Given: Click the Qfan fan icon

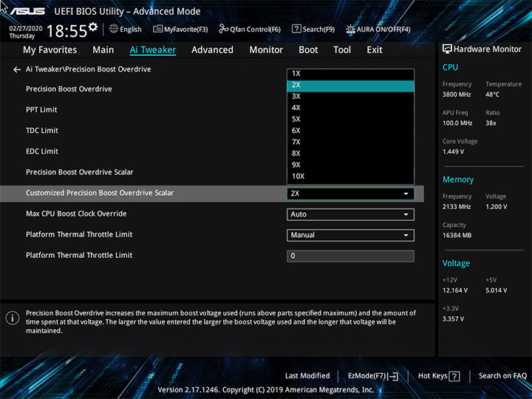Looking at the screenshot, I should click(x=224, y=29).
